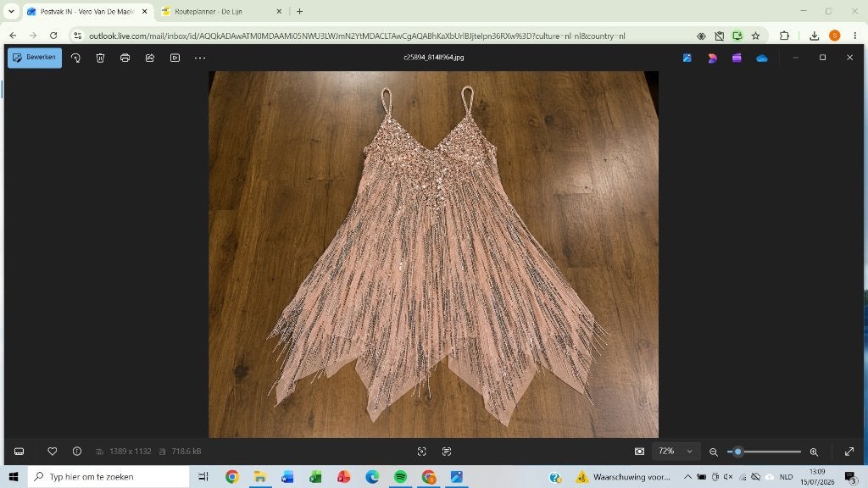
Task: Toggle the filmstrip view at bottom left
Action: [19, 452]
